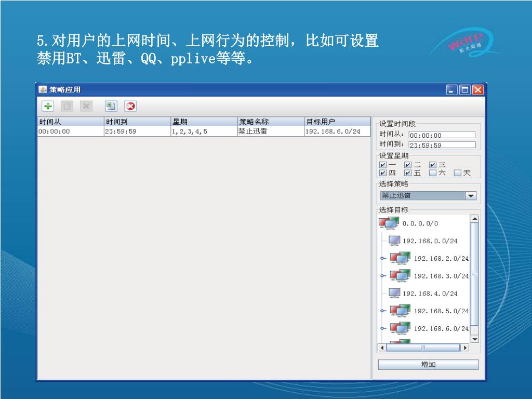Check the 六 (Saturday) checkbox

coord(433,173)
